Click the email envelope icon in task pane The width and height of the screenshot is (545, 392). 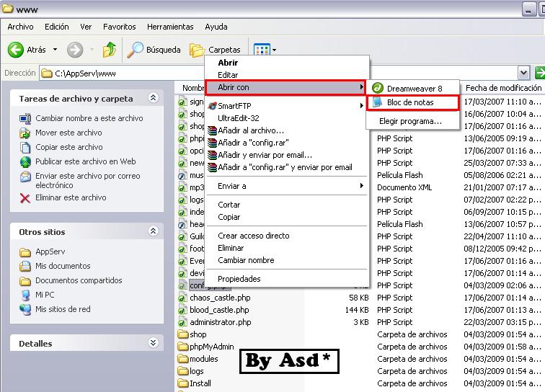click(25, 177)
